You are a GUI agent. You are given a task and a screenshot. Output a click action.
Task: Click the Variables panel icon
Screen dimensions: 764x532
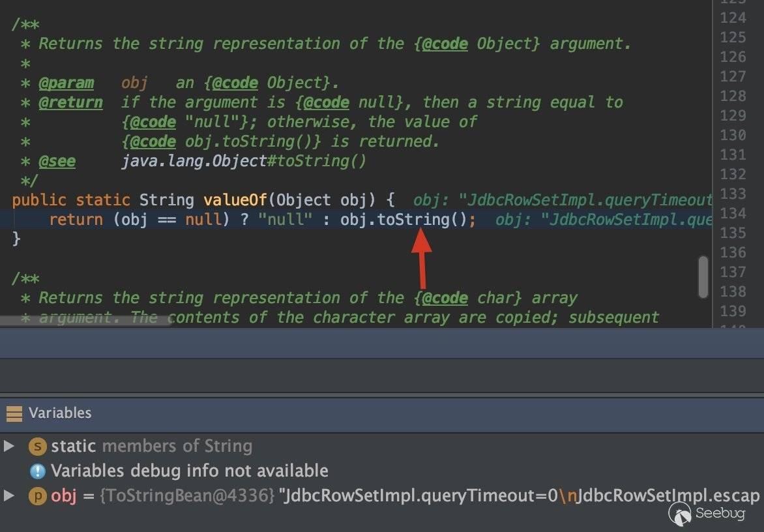click(14, 413)
